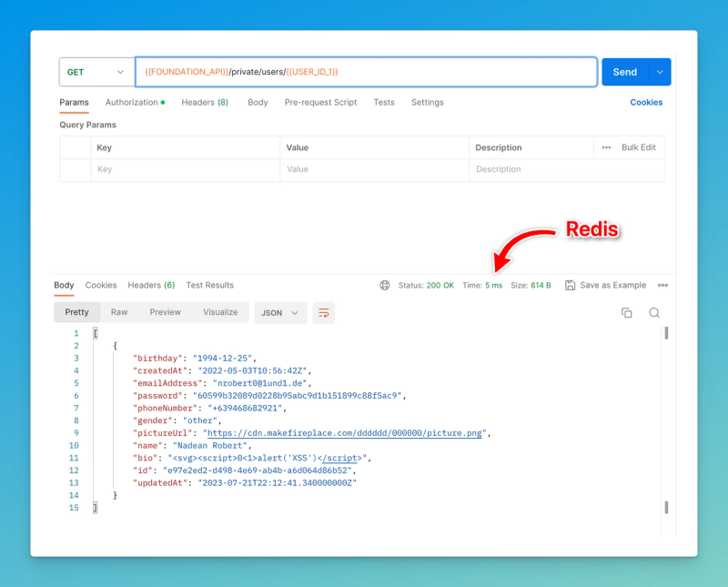Select the Pretty view
The width and height of the screenshot is (728, 587).
tap(76, 312)
